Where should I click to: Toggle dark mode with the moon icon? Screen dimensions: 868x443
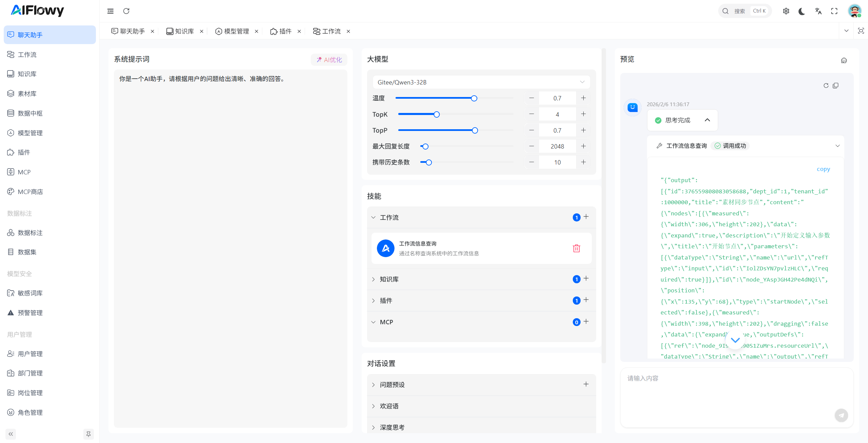pos(801,11)
